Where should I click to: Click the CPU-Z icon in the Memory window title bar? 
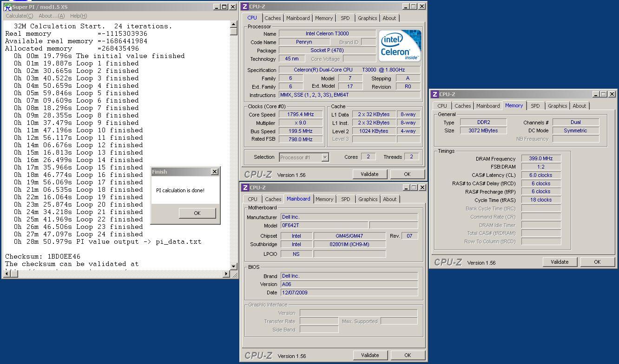click(x=435, y=94)
